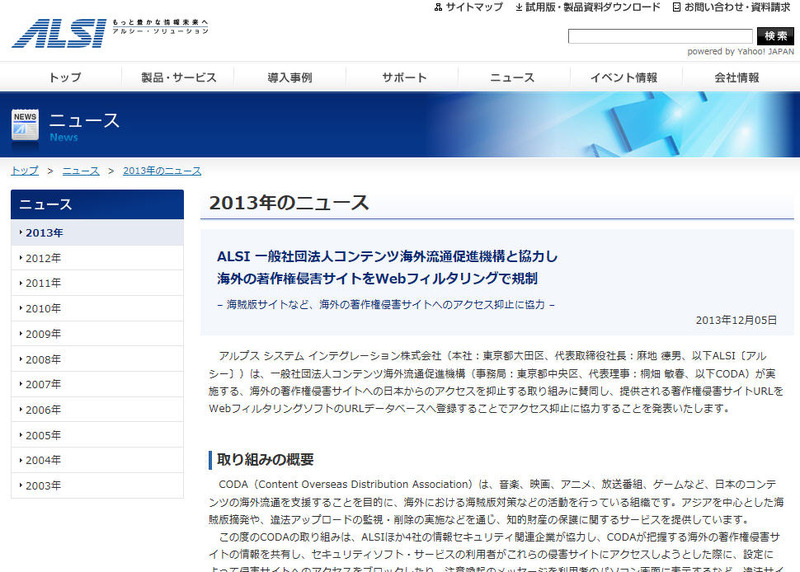Click the sitemap icon in header
The width and height of the screenshot is (800, 572).
(439, 7)
